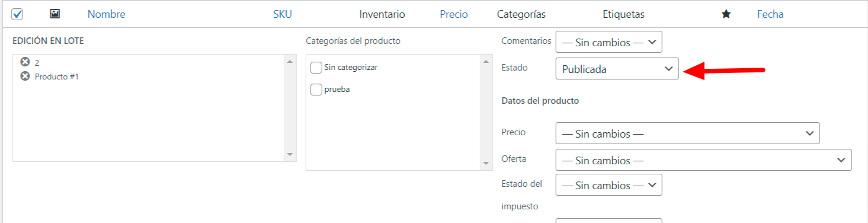This screenshot has height=223, width=868.
Task: Open the Comentarios dropdown
Action: [x=608, y=42]
